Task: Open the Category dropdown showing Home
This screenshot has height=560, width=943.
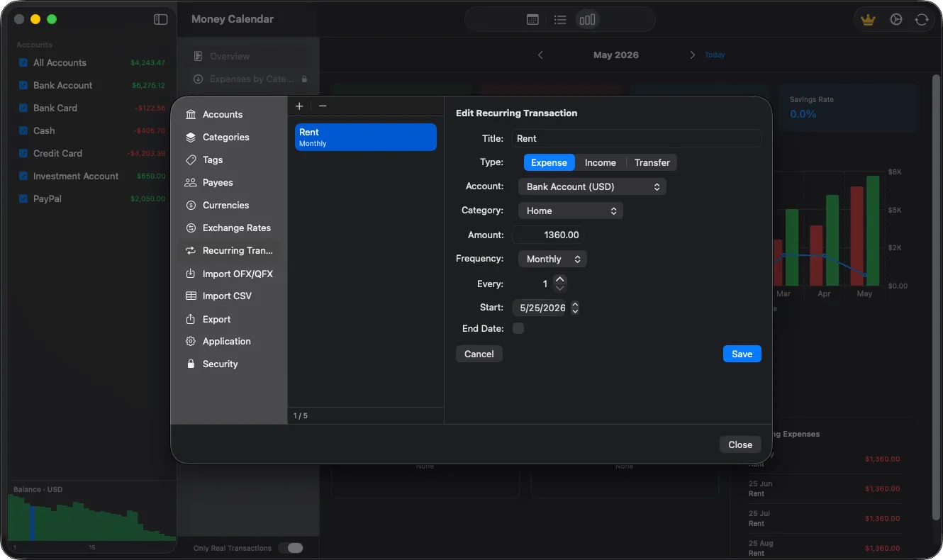Action: (x=570, y=211)
